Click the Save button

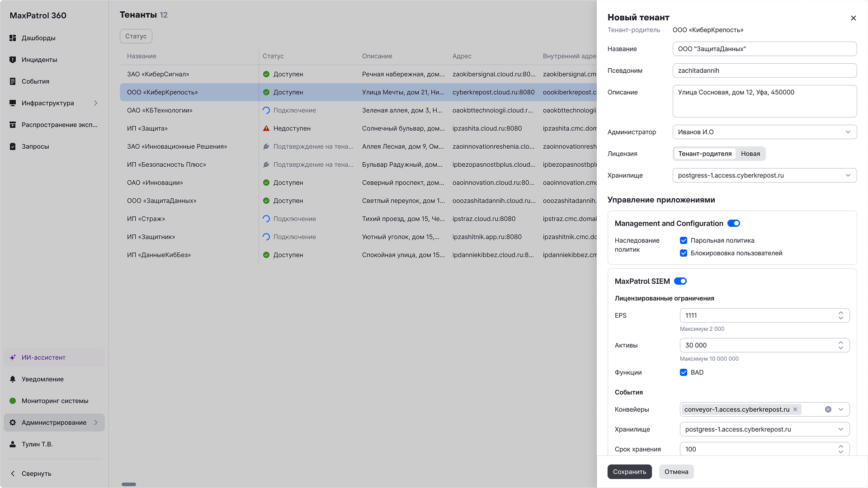click(629, 472)
